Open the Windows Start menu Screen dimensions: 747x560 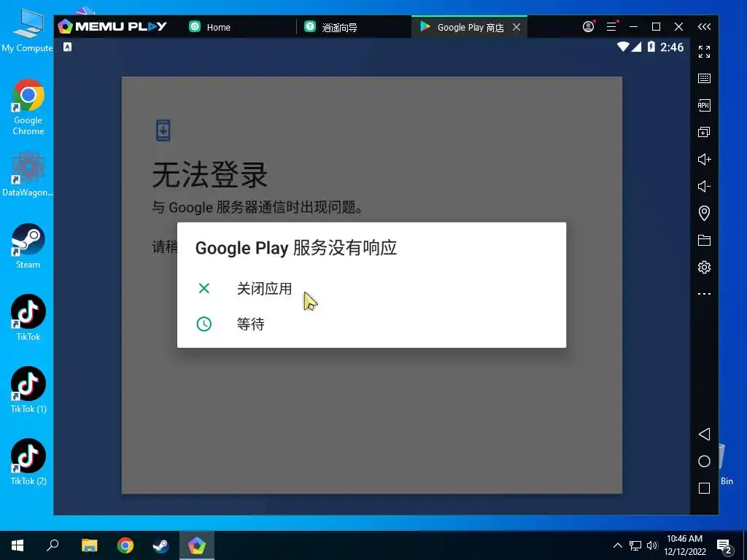click(x=18, y=545)
